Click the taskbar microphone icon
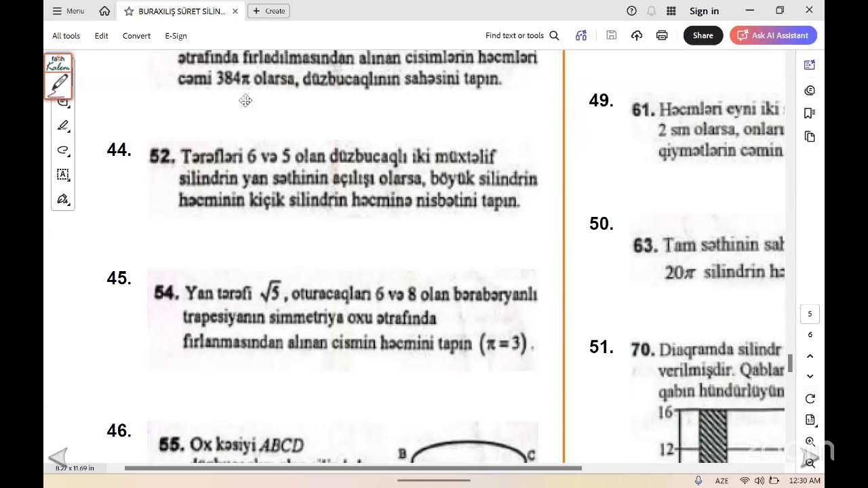The width and height of the screenshot is (868, 488). (x=698, y=481)
